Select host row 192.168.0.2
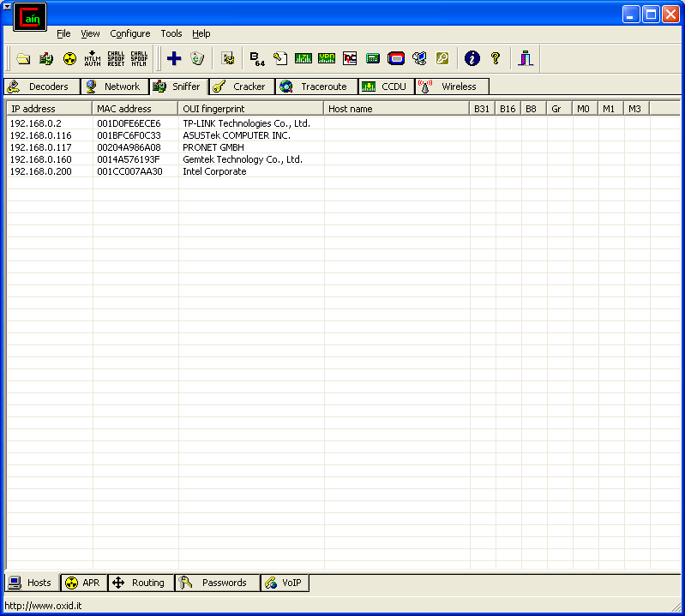 343,123
